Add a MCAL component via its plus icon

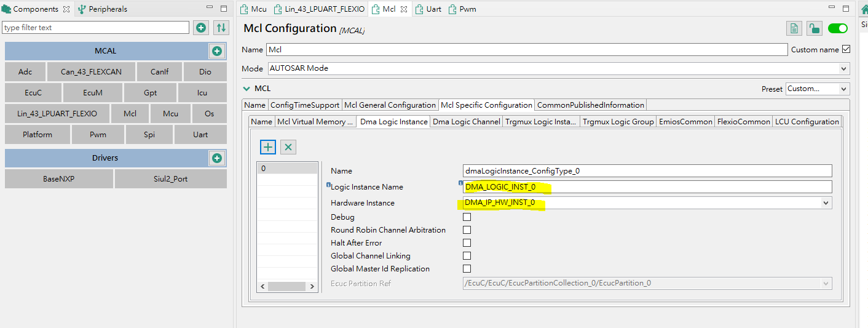pyautogui.click(x=217, y=51)
